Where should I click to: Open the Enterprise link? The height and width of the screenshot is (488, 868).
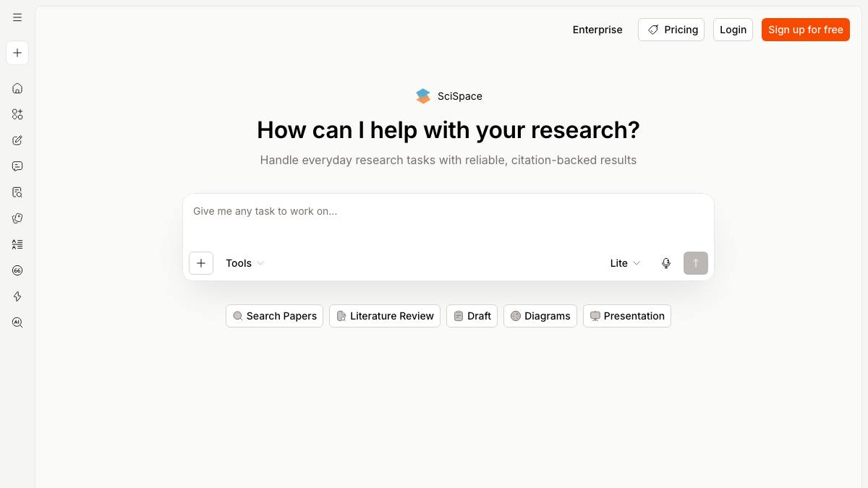tap(597, 30)
